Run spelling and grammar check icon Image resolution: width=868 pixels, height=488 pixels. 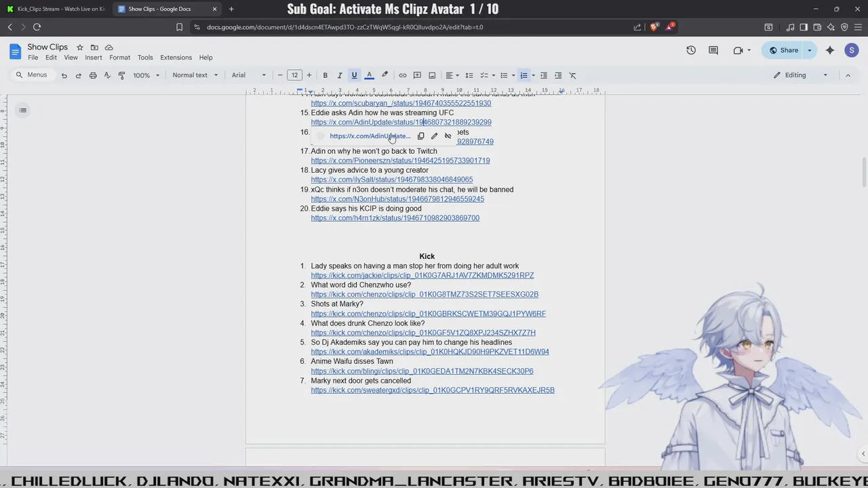(107, 75)
